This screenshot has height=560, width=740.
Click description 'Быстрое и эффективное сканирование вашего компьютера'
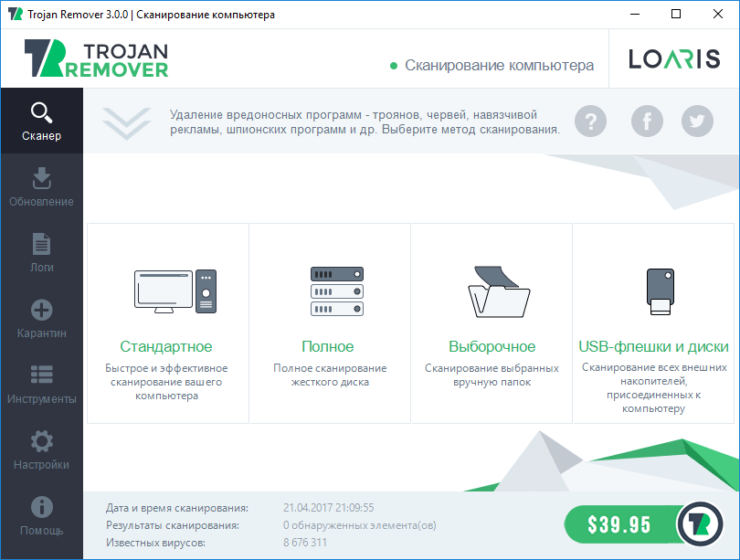166,382
